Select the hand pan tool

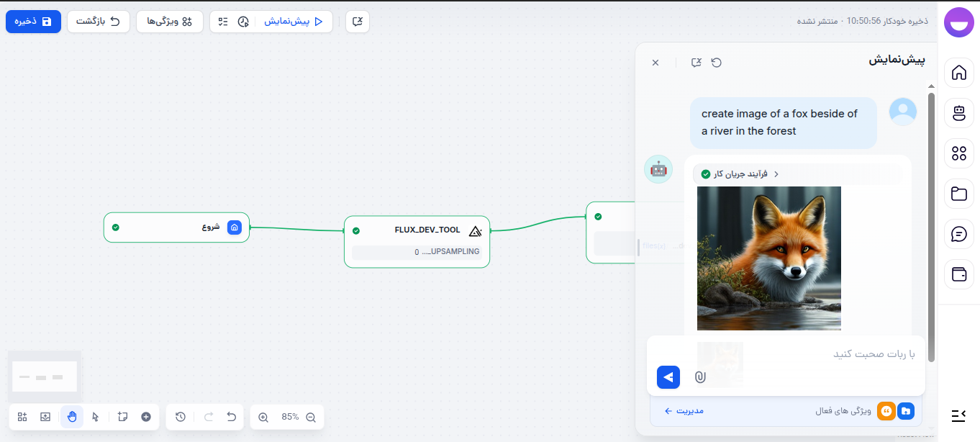(72, 417)
